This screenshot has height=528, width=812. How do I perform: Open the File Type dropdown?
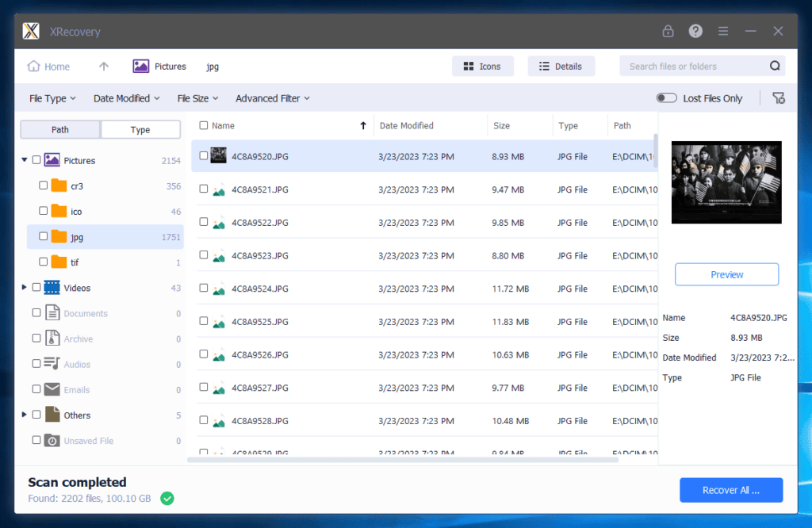[52, 98]
